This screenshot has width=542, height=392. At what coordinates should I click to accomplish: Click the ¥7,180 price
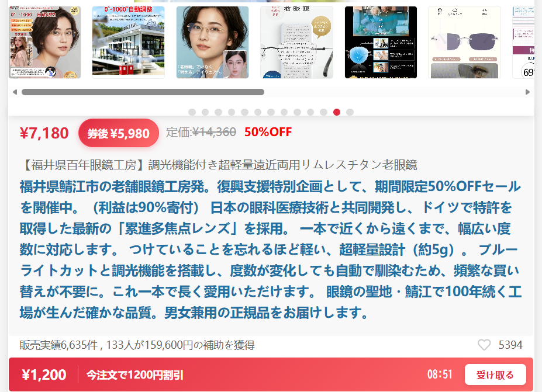point(44,133)
